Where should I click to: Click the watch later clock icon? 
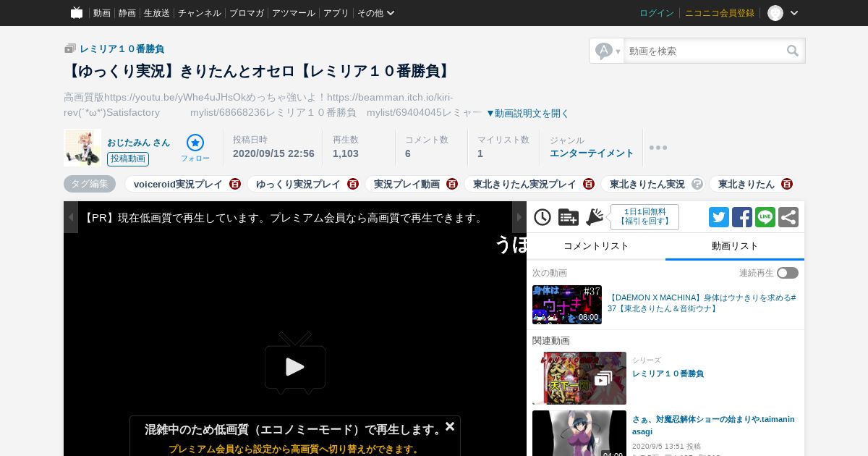[542, 217]
